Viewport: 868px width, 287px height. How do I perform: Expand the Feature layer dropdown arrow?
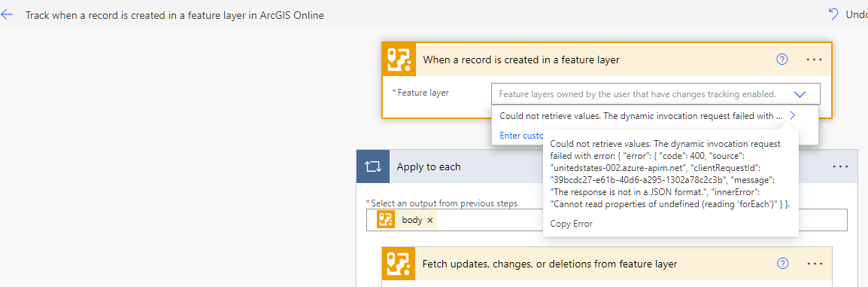(x=800, y=94)
